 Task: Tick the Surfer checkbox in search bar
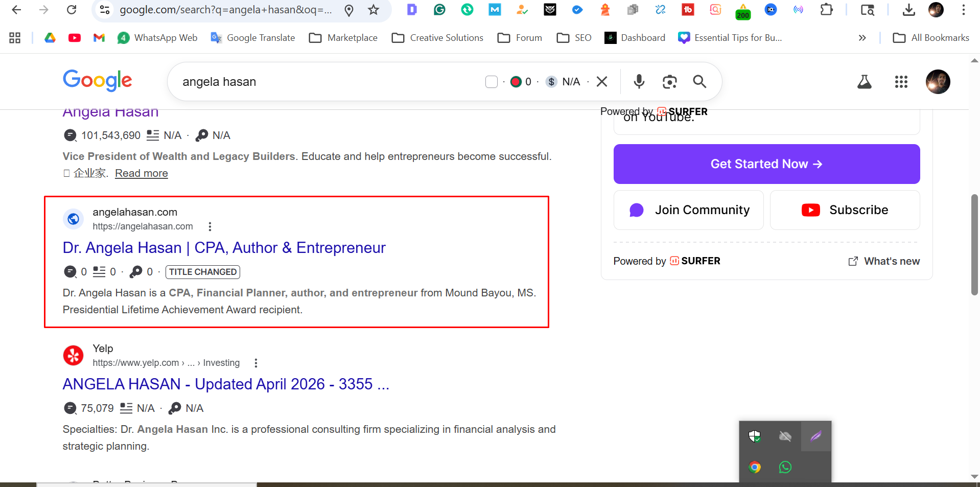[492, 82]
